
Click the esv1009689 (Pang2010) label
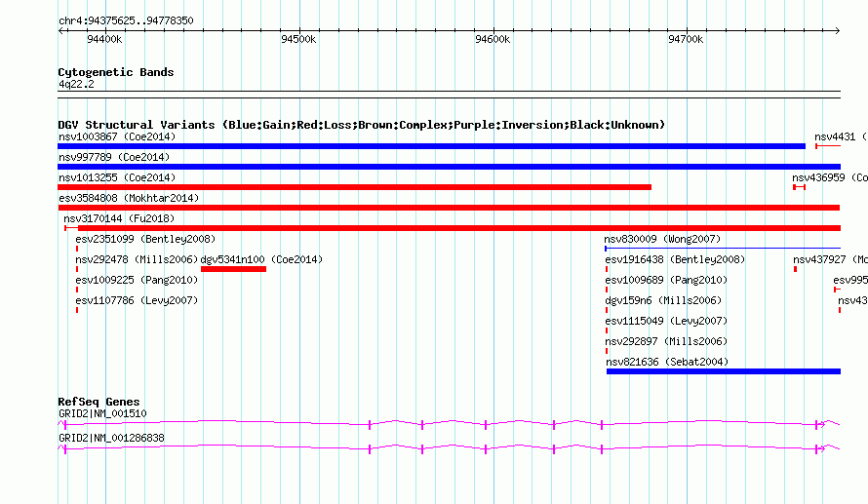[666, 280]
